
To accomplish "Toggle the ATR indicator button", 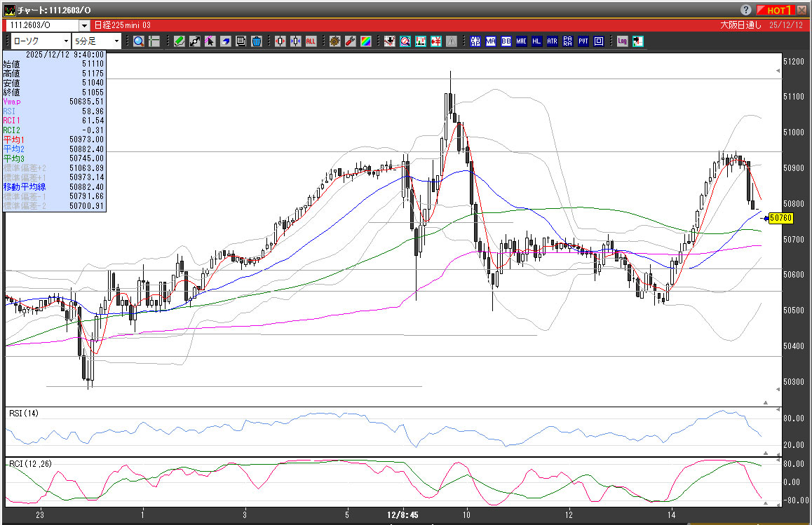I will 552,41.
